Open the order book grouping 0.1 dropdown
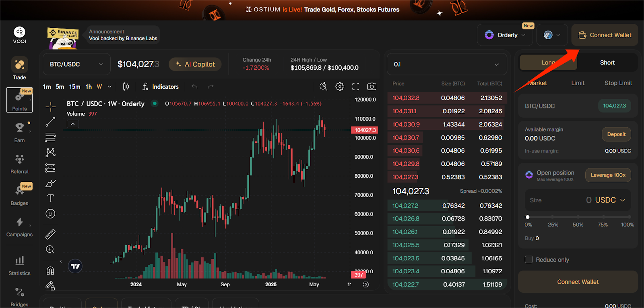 pyautogui.click(x=447, y=64)
